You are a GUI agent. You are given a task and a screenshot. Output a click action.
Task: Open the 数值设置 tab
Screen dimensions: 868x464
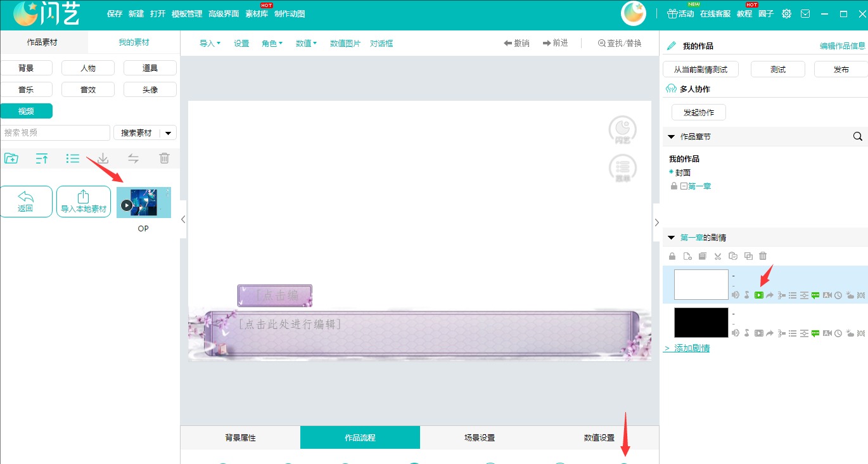pos(599,437)
